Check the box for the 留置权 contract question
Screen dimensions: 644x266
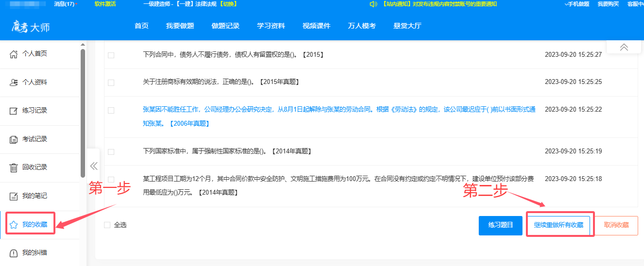pos(111,55)
